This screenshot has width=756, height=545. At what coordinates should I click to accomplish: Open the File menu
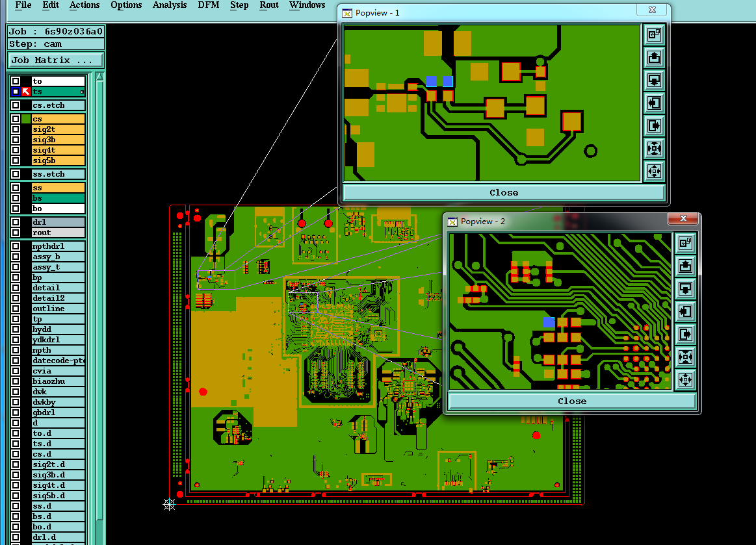[23, 5]
